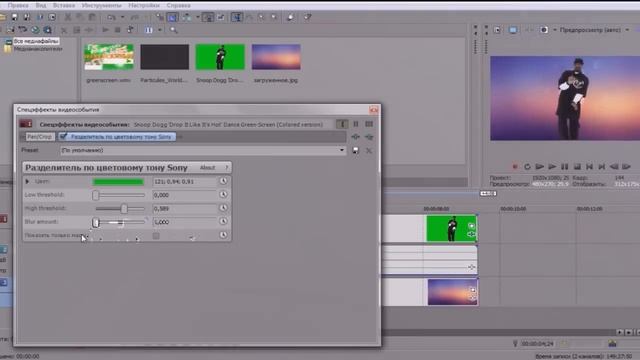
Task: Toggle the Automatic Crossfades toolbar icon
Action: pyautogui.click(x=173, y=17)
